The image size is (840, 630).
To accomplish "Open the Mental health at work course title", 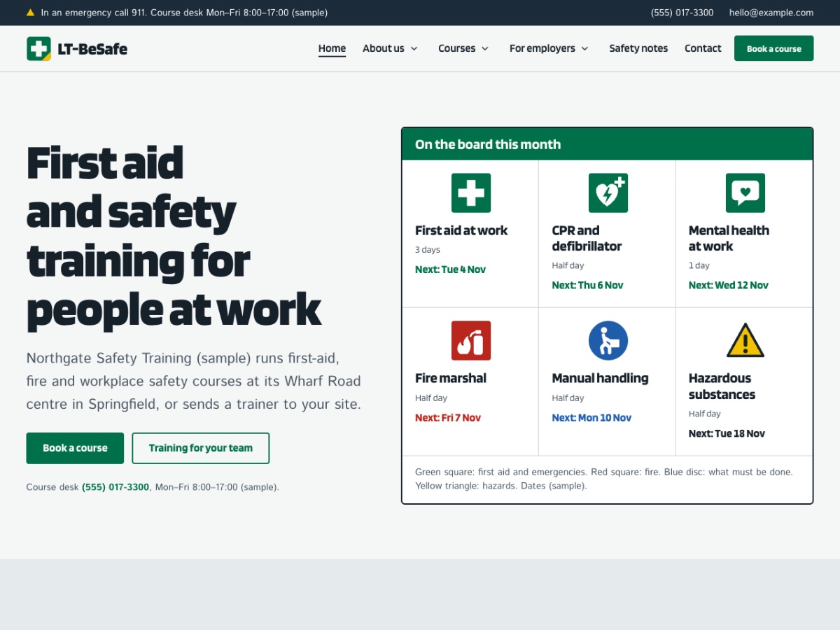I will [729, 238].
